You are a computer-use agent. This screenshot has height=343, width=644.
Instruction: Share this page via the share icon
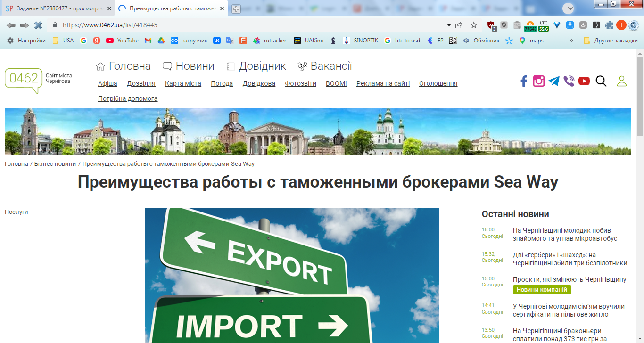pos(459,25)
